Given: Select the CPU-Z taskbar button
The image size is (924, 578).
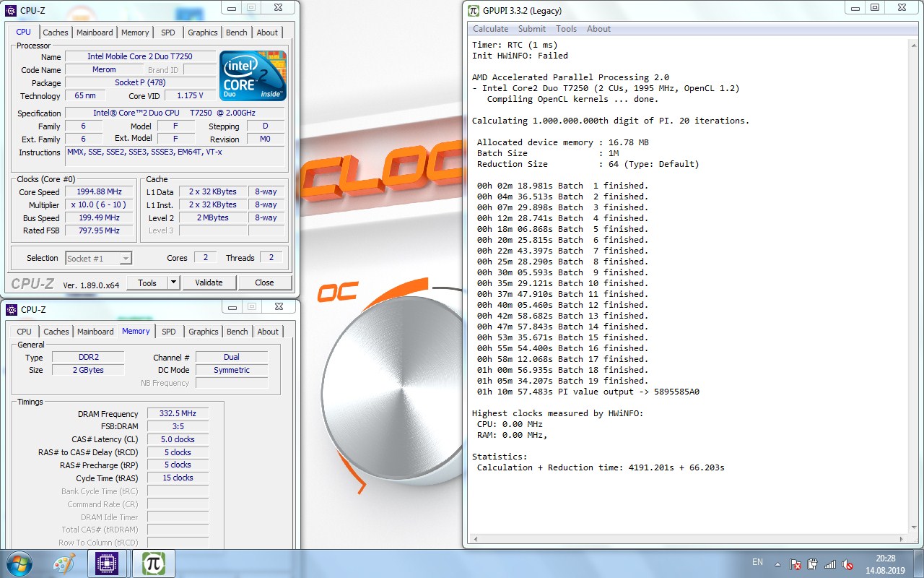Looking at the screenshot, I should coord(108,564).
